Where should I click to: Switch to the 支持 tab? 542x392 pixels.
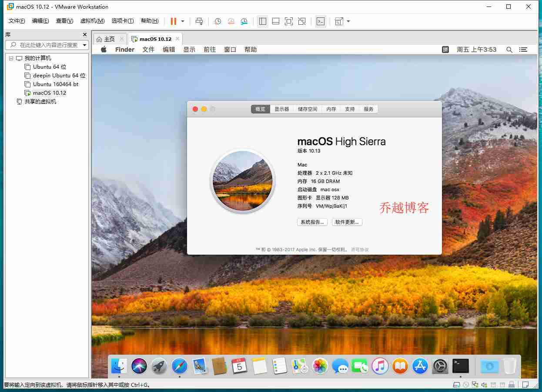pos(350,109)
